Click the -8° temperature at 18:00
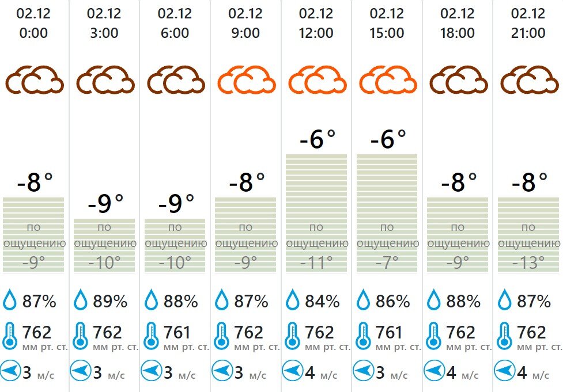Image resolution: width=563 pixels, height=392 pixels. pyautogui.click(x=459, y=182)
